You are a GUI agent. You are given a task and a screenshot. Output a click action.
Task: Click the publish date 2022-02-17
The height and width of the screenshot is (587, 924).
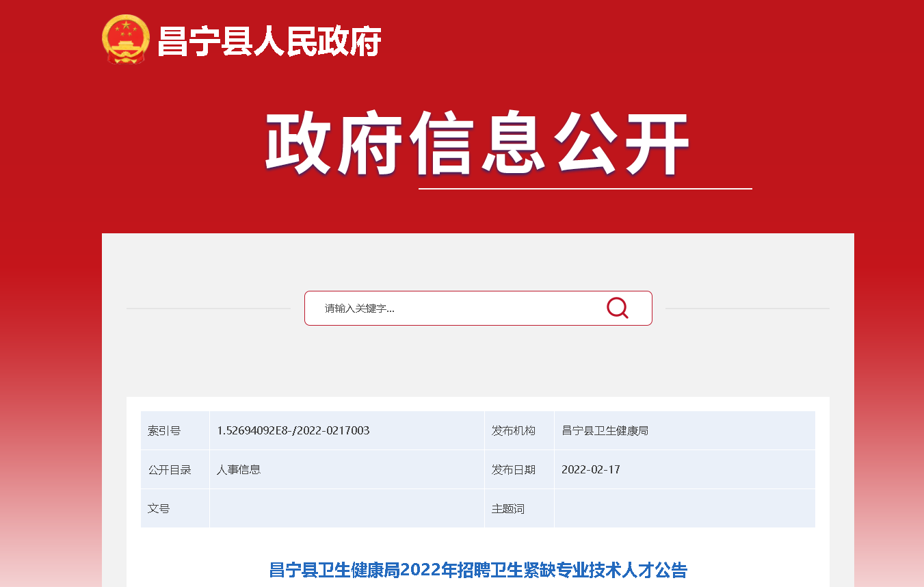[590, 470]
